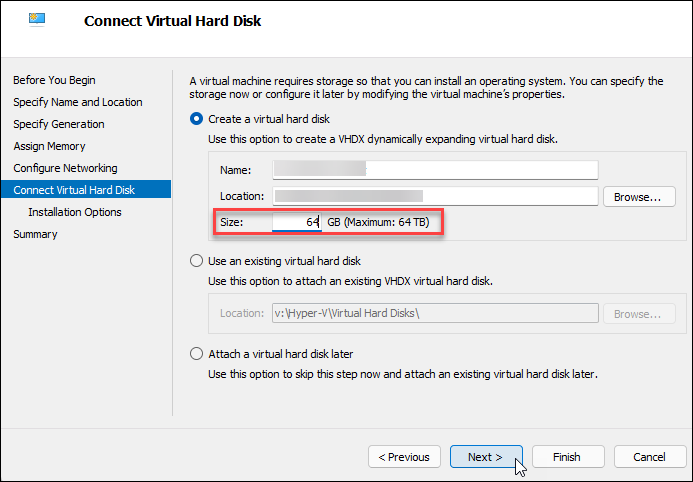
Task: Select Attach a virtual hard disk later
Action: (x=196, y=354)
